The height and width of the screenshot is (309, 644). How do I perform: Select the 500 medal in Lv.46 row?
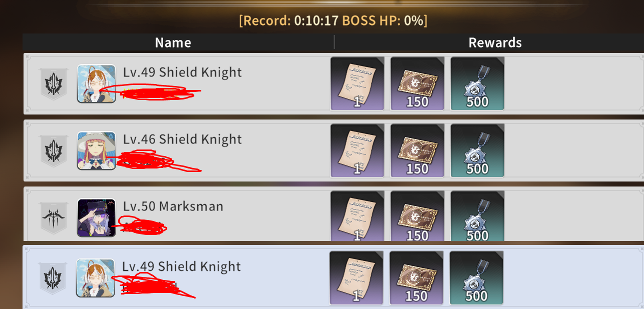(477, 150)
